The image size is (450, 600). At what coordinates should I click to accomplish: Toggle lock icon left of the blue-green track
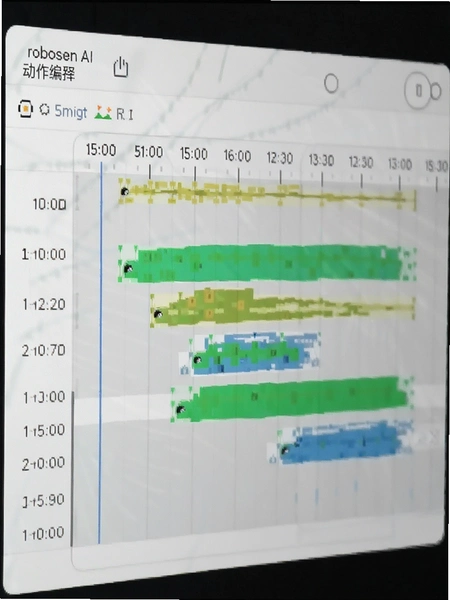click(185, 370)
